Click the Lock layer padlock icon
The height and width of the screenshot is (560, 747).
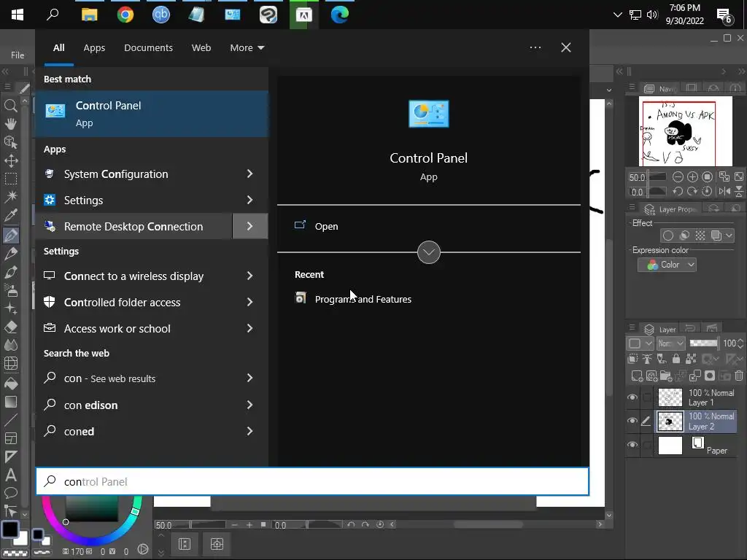[676, 359]
